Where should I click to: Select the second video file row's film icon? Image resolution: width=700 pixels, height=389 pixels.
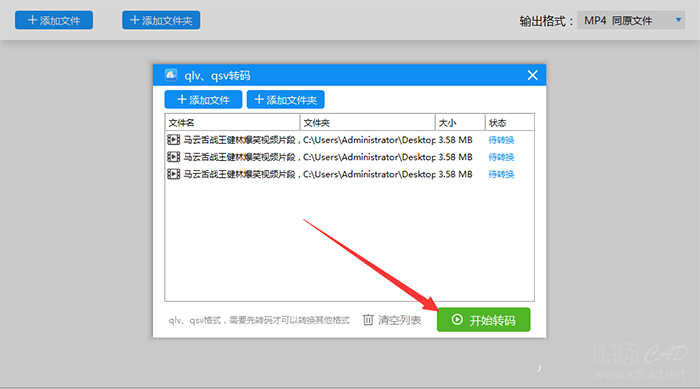coord(173,157)
